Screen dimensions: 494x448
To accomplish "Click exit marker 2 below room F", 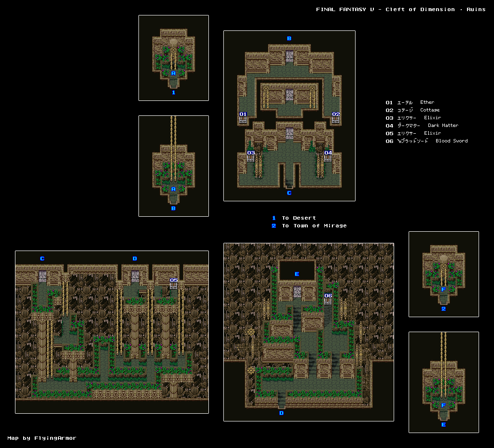I will (444, 308).
